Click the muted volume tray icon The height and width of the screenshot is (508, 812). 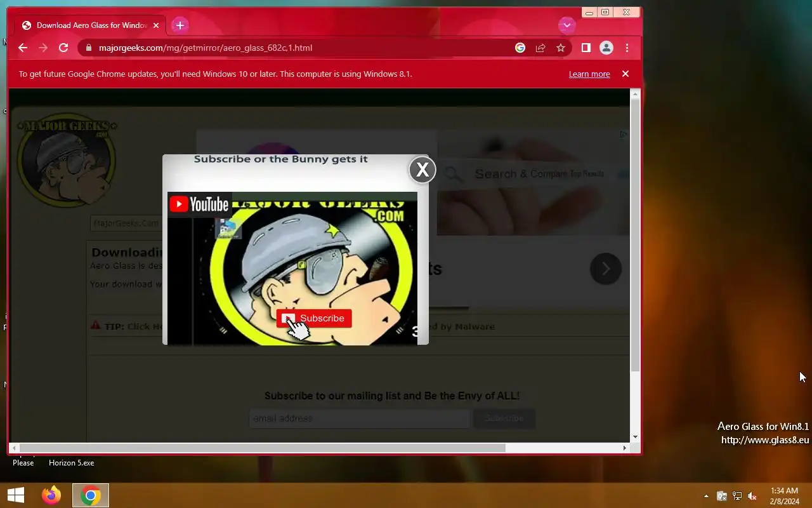tap(752, 496)
